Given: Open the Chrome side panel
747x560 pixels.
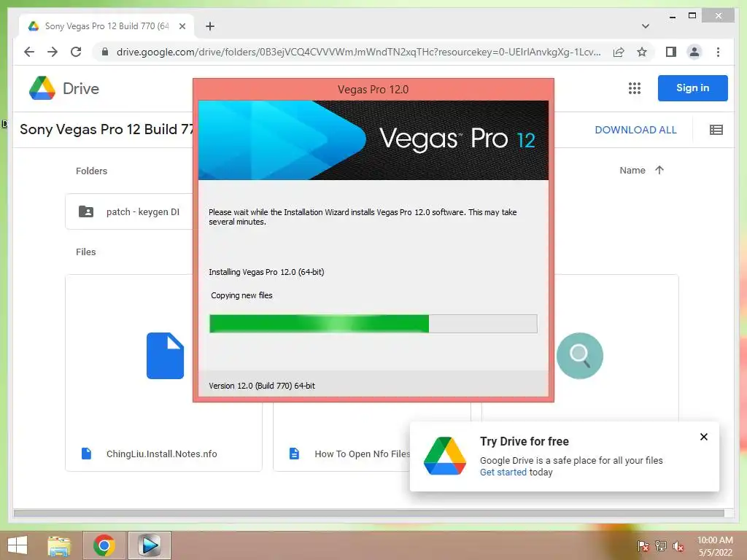Looking at the screenshot, I should coord(671,52).
